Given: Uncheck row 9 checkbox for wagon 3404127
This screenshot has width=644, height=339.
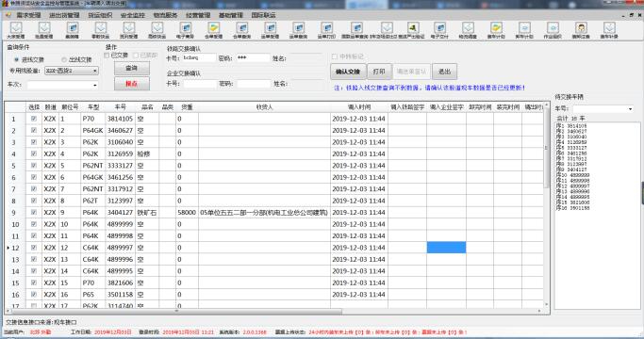Looking at the screenshot, I should pos(34,212).
